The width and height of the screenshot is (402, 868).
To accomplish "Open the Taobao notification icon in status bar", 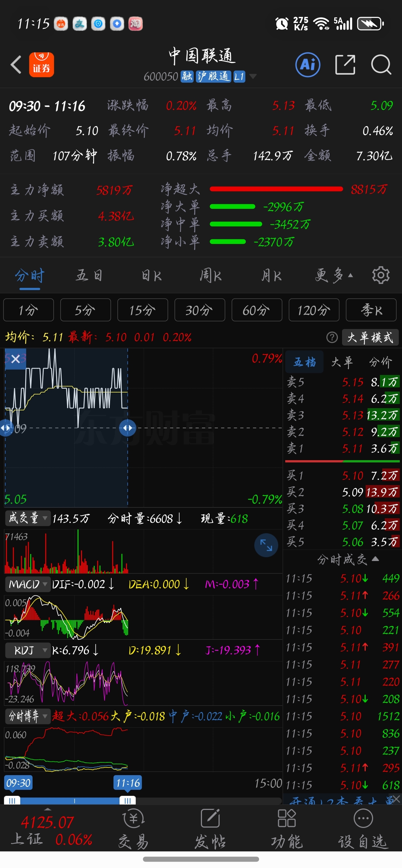I will [x=136, y=24].
